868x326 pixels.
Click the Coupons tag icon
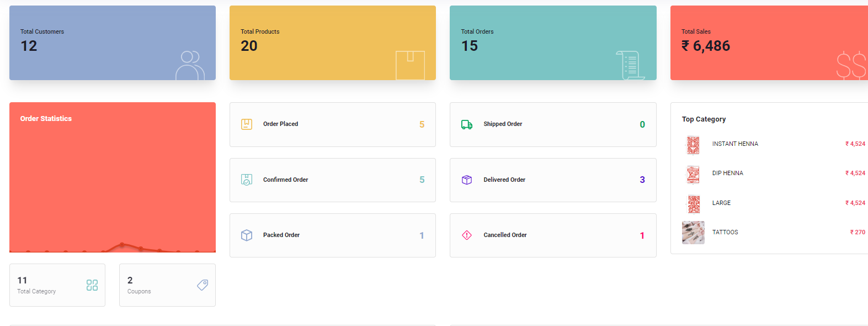203,285
